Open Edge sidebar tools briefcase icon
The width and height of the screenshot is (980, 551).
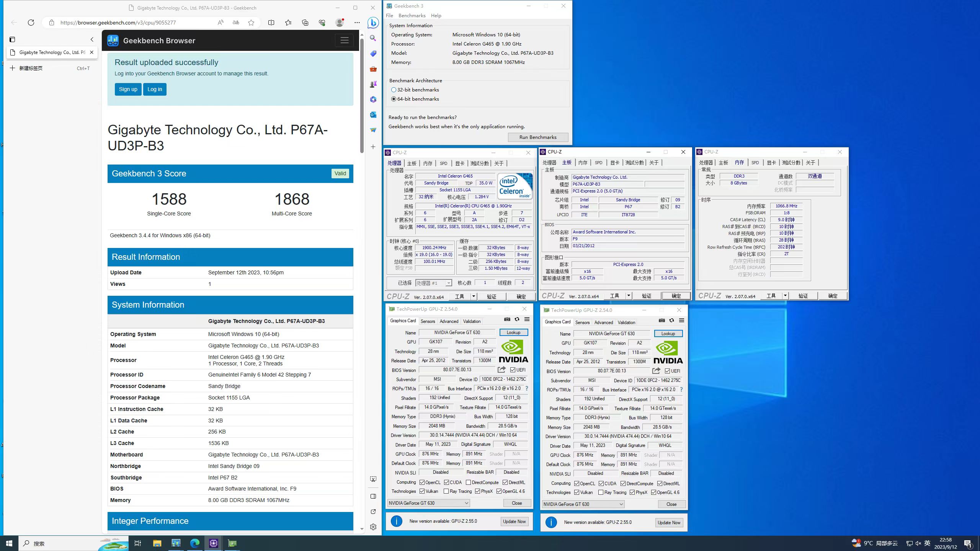click(373, 69)
